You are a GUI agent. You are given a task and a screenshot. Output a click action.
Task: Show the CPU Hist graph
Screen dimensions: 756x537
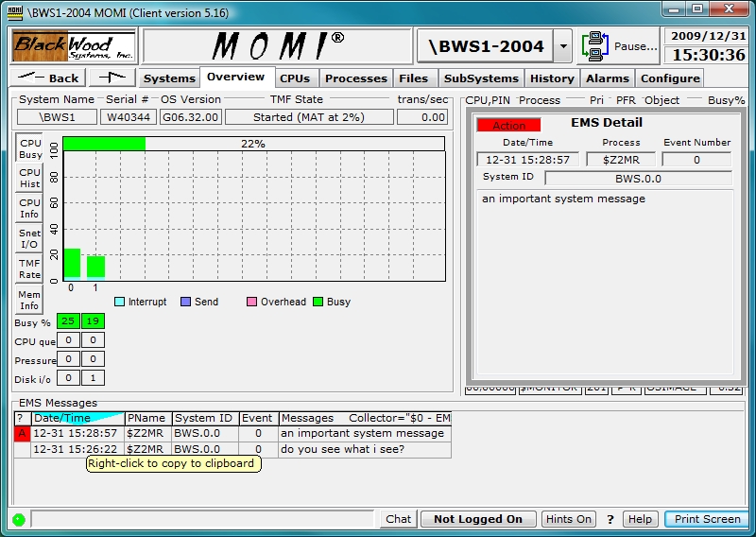(29, 178)
